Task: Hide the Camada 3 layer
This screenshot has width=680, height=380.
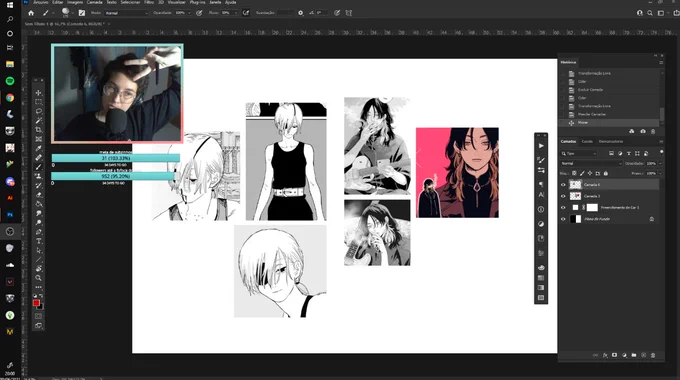Action: point(563,196)
